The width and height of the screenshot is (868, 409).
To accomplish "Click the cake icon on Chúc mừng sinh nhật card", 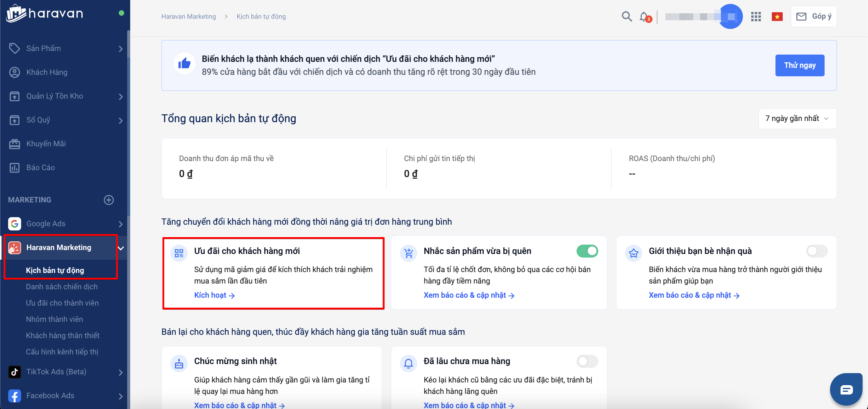I will (179, 363).
